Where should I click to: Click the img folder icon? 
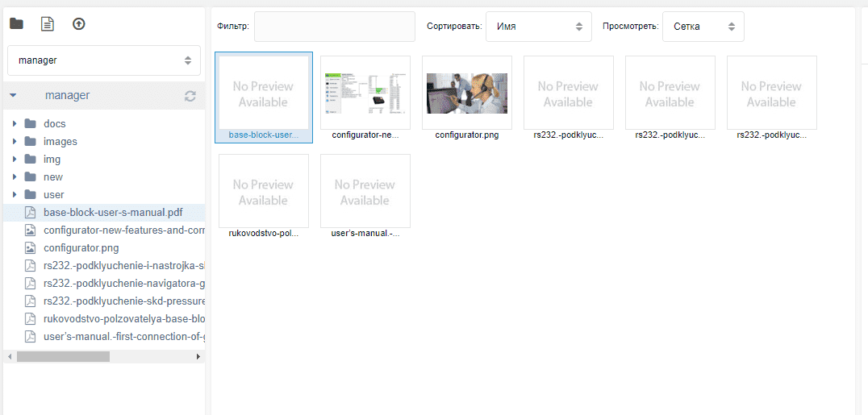[x=31, y=160]
